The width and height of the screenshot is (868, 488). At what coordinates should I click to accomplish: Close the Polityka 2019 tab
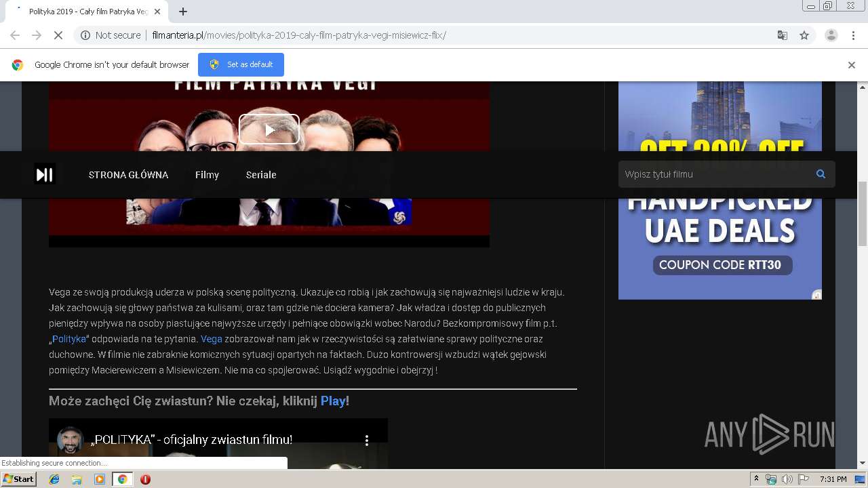157,12
